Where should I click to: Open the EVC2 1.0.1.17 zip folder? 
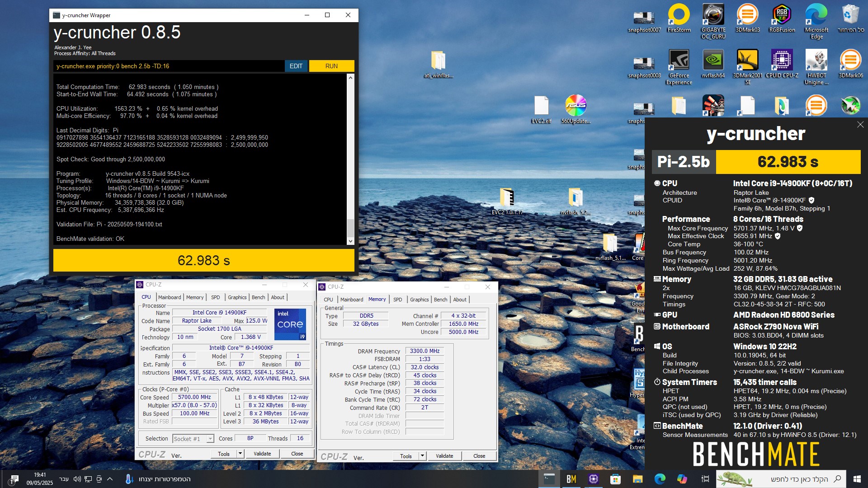507,201
